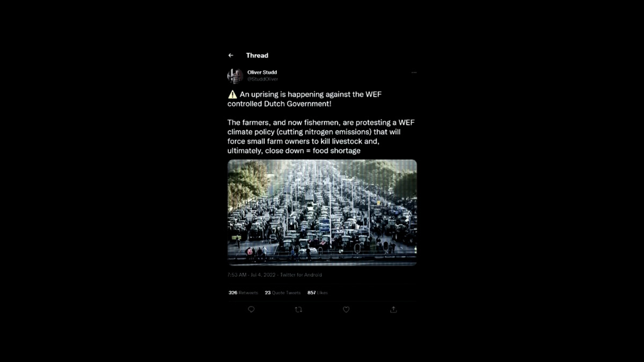Viewport: 644px width, 362px height.
Task: Like the tweet with the heart icon
Action: click(x=346, y=309)
